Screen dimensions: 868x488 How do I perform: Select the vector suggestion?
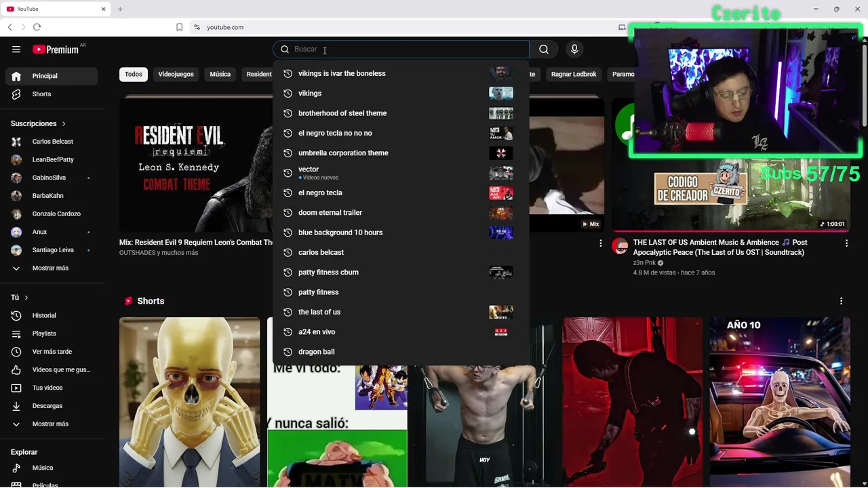(x=401, y=173)
